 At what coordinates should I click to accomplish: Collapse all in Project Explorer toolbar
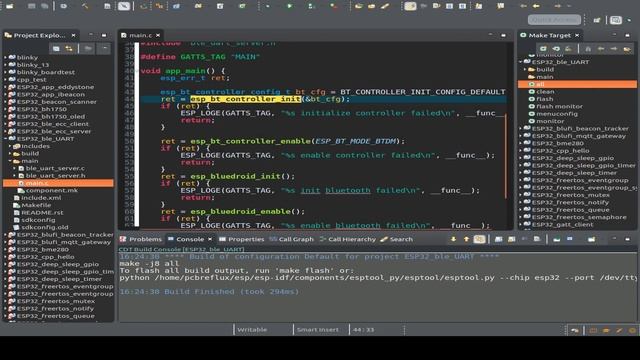point(56,49)
